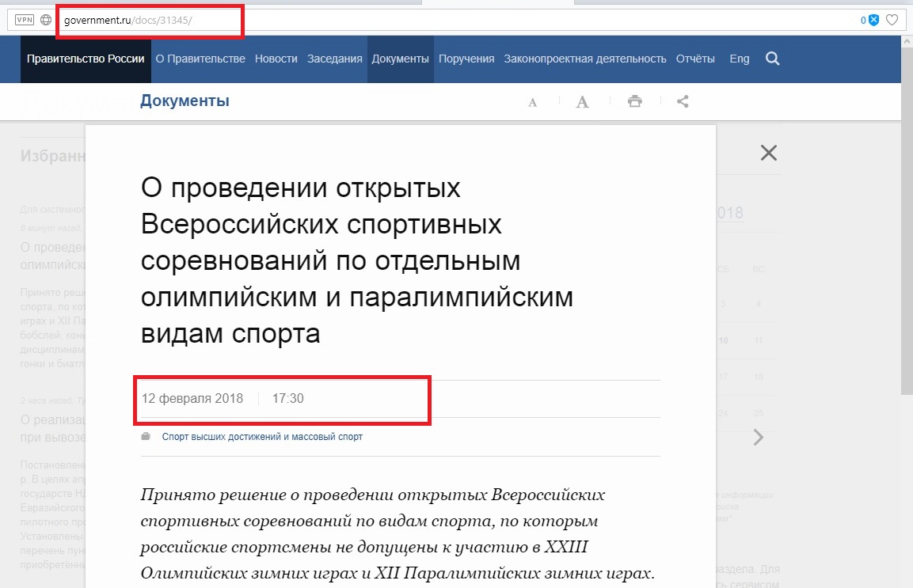
Task: Open the Заседания section
Action: [x=335, y=59]
